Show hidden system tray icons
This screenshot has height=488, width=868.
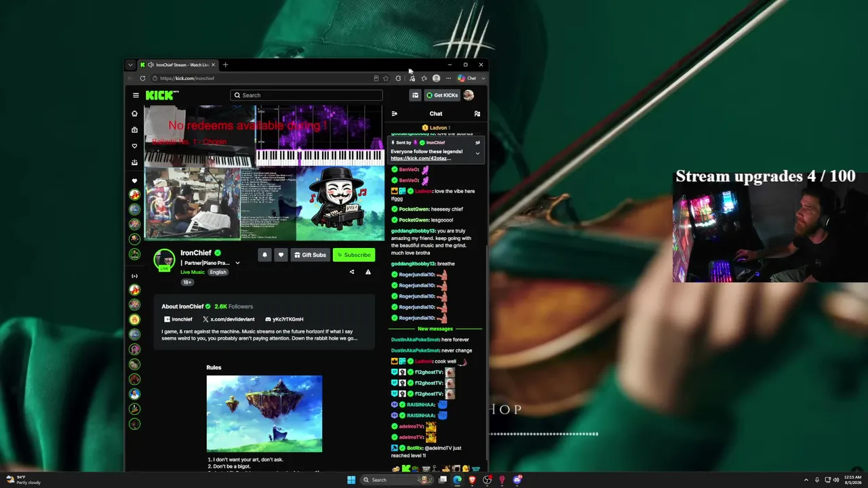[806, 480]
